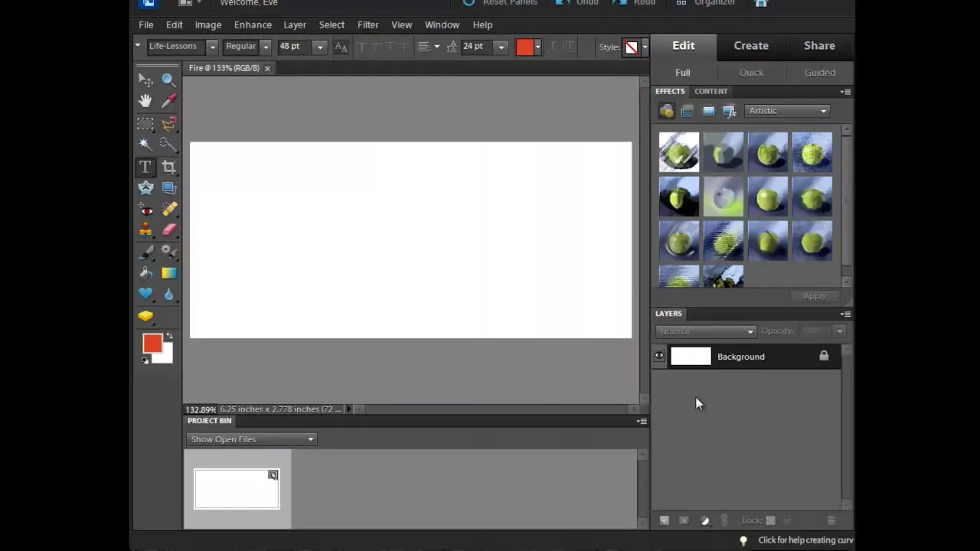Image resolution: width=980 pixels, height=551 pixels.
Task: Open the 48 pt font size dropdown
Action: click(320, 47)
